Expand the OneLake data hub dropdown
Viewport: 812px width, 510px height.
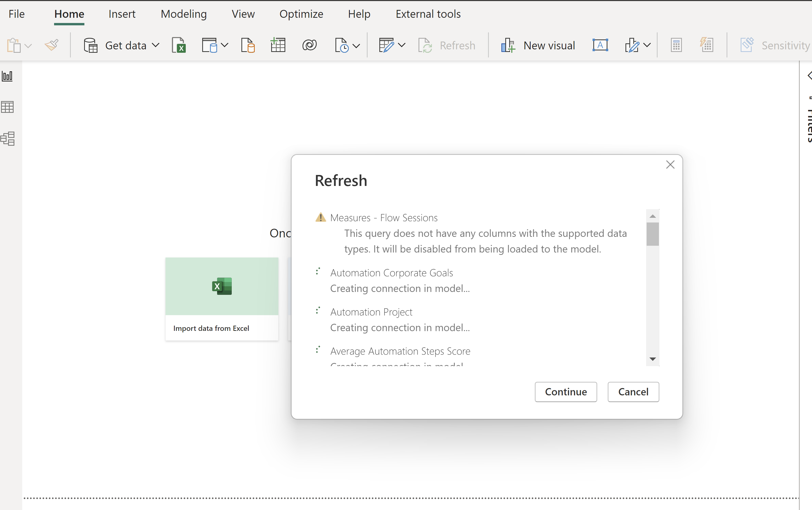[225, 45]
